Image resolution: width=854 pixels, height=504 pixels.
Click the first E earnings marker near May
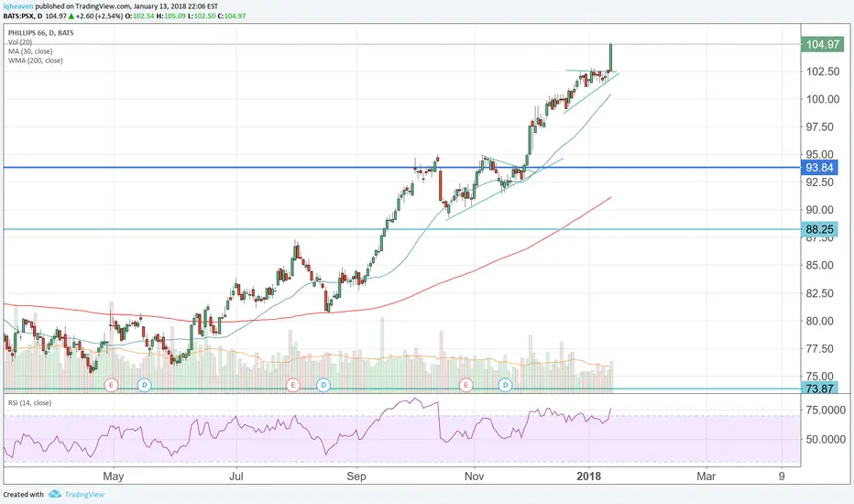tap(111, 385)
